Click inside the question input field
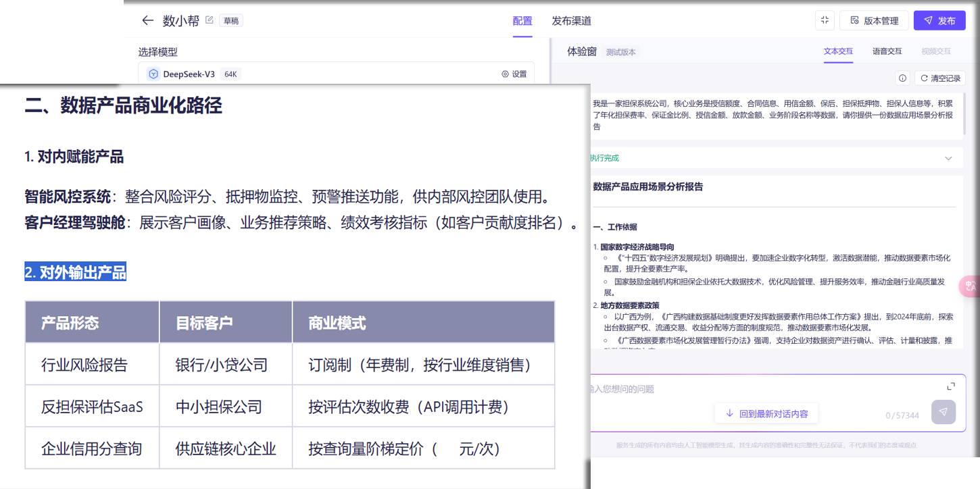The height and width of the screenshot is (489, 980). click(676, 388)
